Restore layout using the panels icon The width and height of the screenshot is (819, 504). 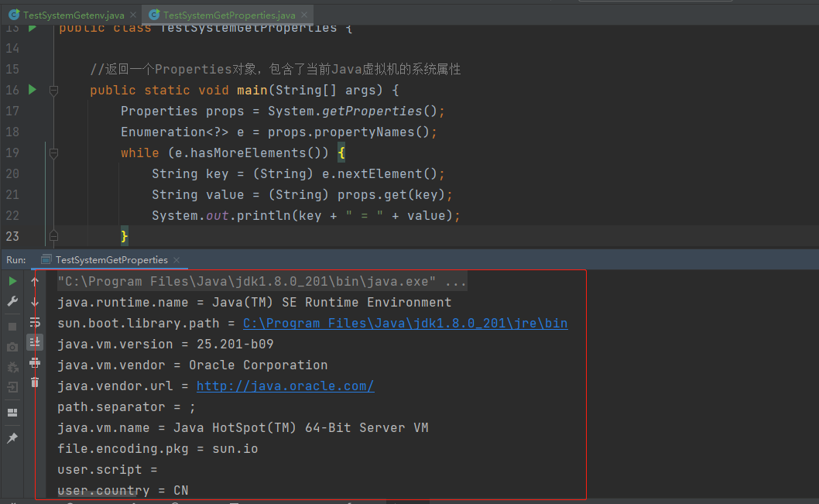point(12,413)
